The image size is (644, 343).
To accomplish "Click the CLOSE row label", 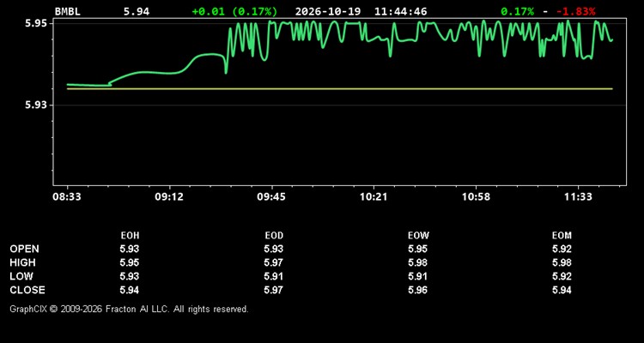I will coord(27,290).
